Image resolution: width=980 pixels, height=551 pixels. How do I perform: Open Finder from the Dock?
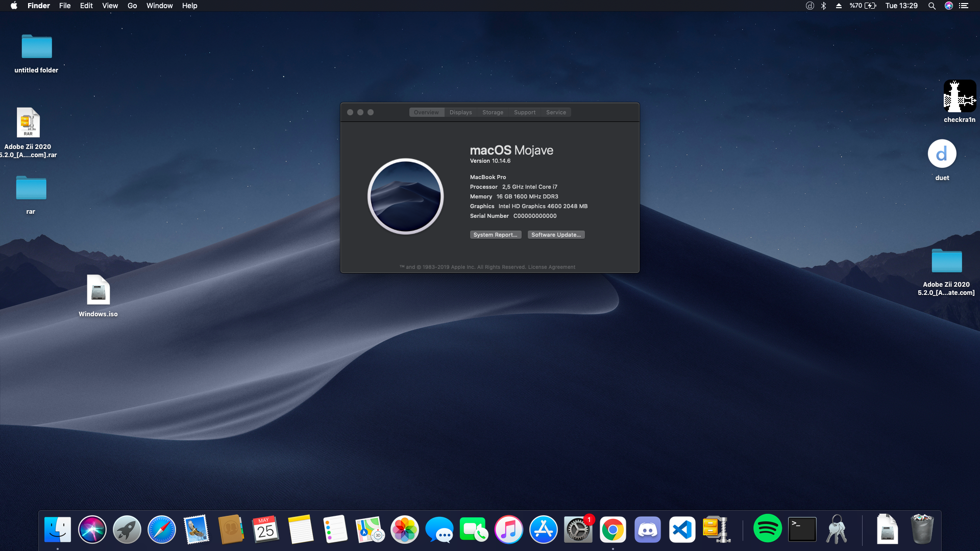(57, 530)
